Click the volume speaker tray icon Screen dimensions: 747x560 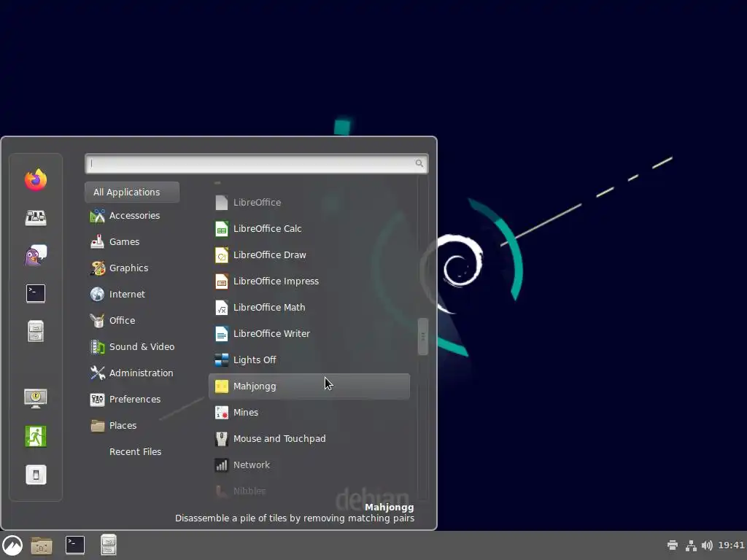click(x=708, y=545)
